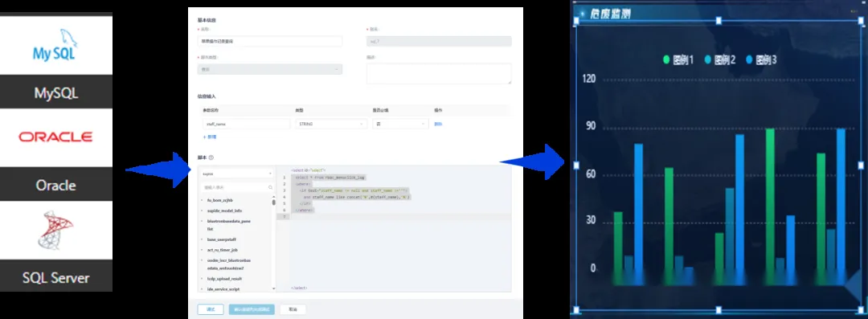The image size is (868, 319).
Task: Click the top-left selection handle of chart
Action: click(575, 21)
